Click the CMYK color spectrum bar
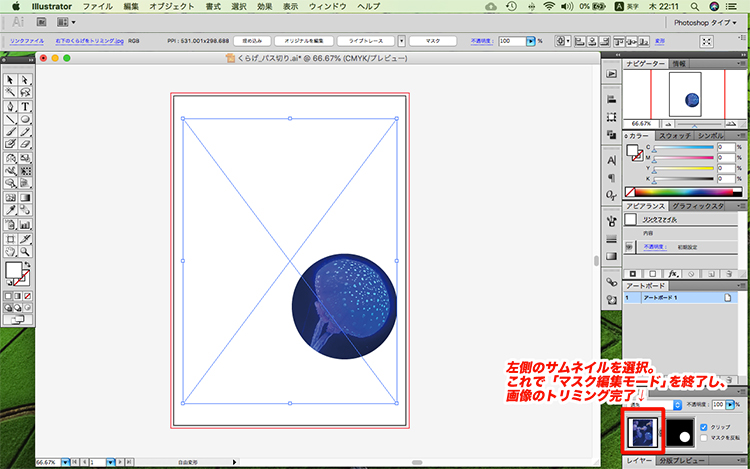The width and height of the screenshot is (750, 469). [x=683, y=192]
